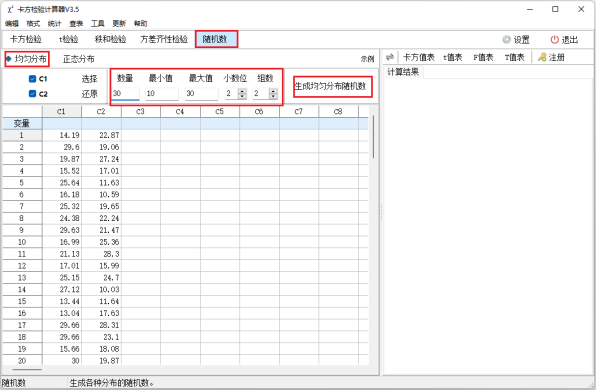Increase 小数位 value with up arrow
The height and width of the screenshot is (390, 596).
coord(242,91)
